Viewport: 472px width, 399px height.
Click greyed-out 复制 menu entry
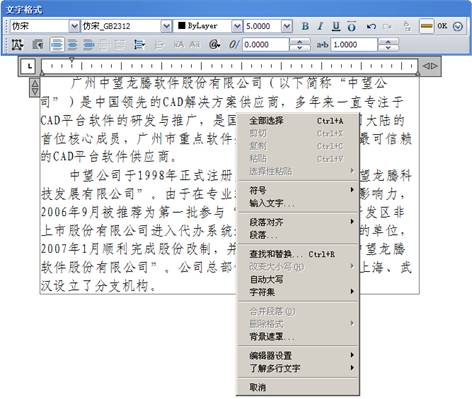(x=298, y=146)
